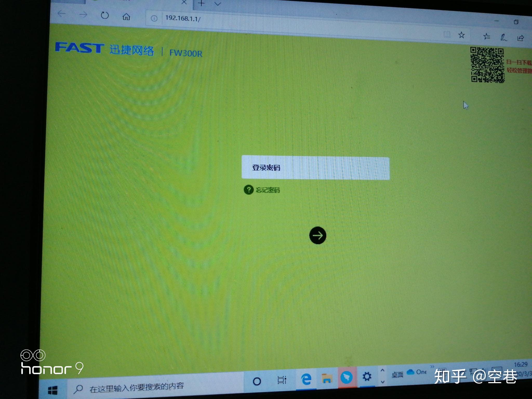Click the site info icon in address bar

(154, 18)
